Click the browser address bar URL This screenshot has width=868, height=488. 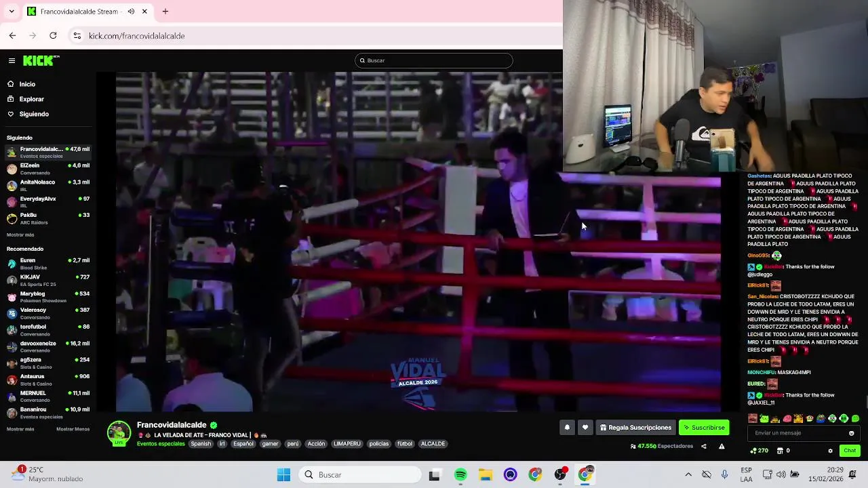[136, 36]
